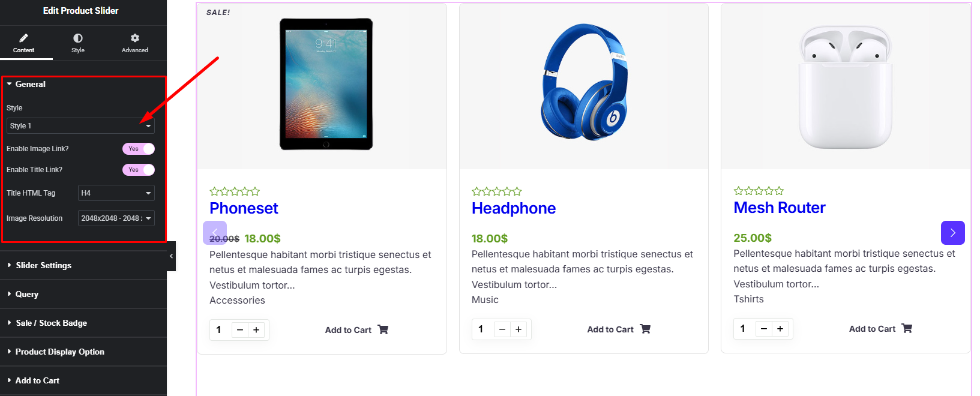Expand the Sale / Stock Badge section
980x396 pixels.
tap(51, 323)
